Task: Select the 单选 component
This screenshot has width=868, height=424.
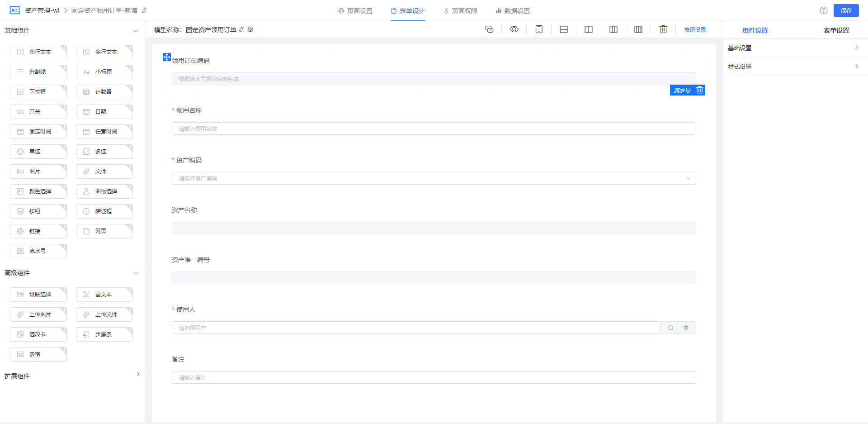Action: 38,152
